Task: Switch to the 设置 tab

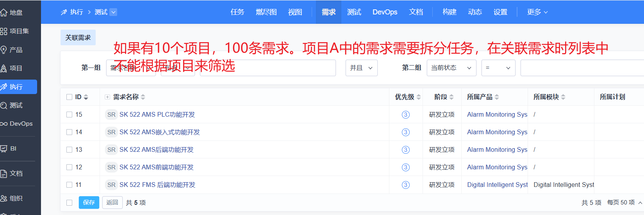Action: [x=500, y=12]
